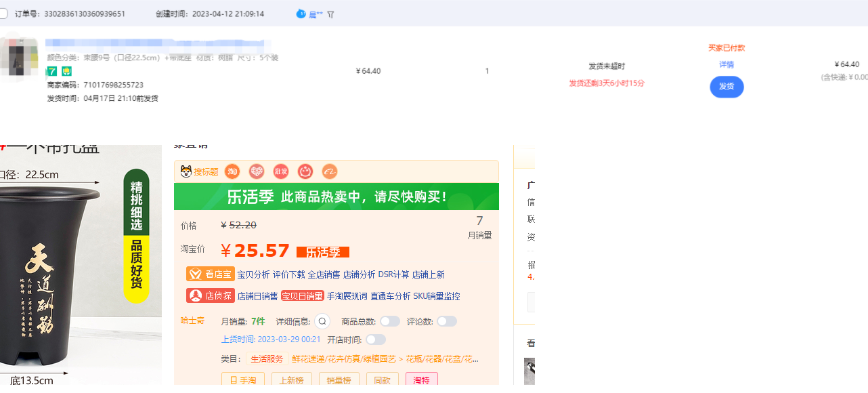Open the blue Wangwang chat icon beside the buyer name
This screenshot has height=393, width=868.
[x=301, y=14]
